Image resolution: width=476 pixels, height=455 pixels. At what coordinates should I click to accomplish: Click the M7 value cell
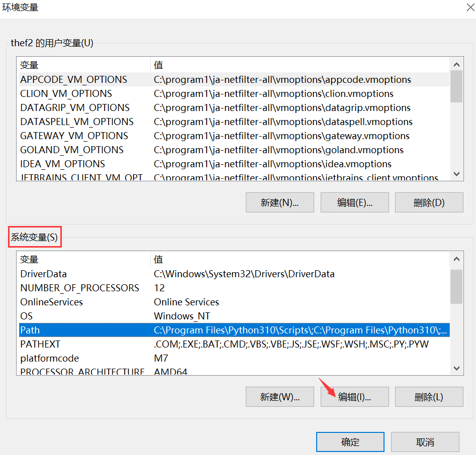coord(161,358)
